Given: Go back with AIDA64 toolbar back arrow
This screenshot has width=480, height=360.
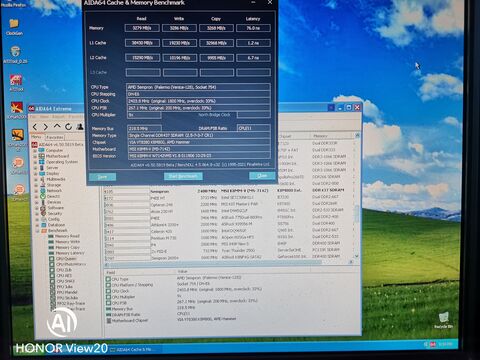Looking at the screenshot, I should pos(35,127).
